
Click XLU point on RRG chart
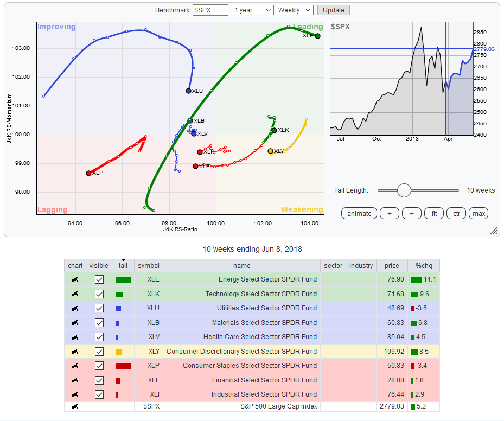[x=188, y=91]
